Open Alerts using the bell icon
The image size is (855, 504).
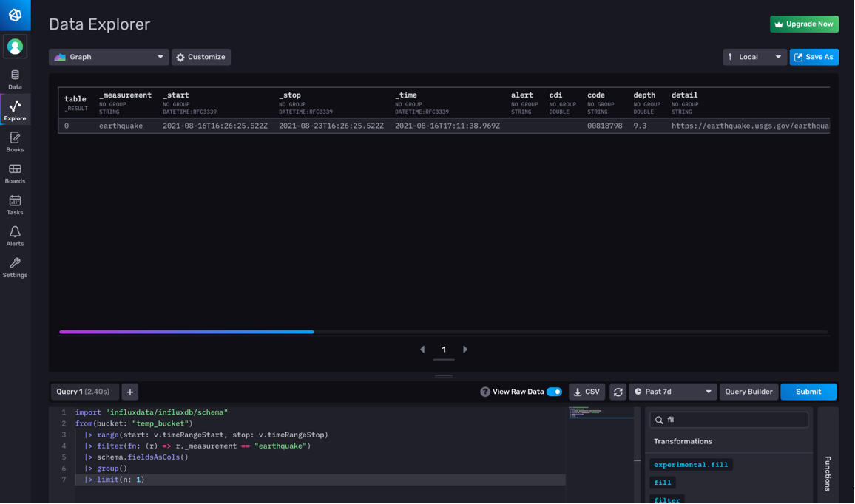[15, 235]
